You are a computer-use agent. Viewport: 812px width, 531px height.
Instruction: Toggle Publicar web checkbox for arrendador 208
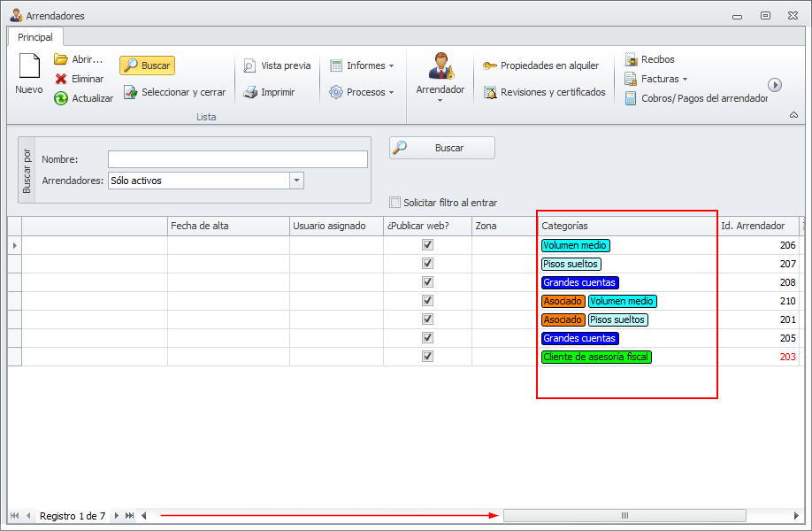pyautogui.click(x=427, y=281)
